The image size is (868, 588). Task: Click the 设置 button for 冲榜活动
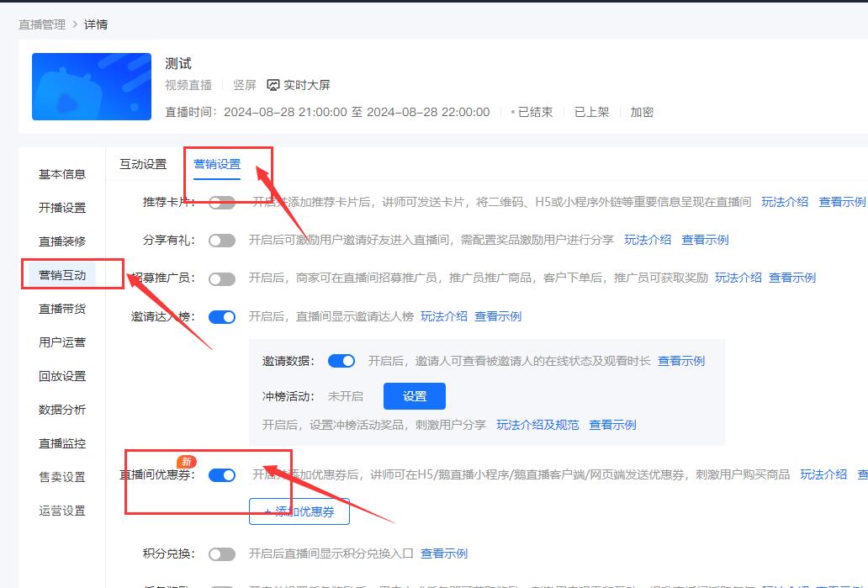click(x=414, y=395)
